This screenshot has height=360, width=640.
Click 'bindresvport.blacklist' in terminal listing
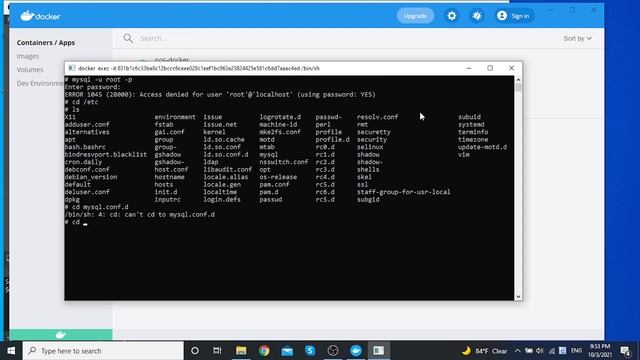pyautogui.click(x=106, y=155)
